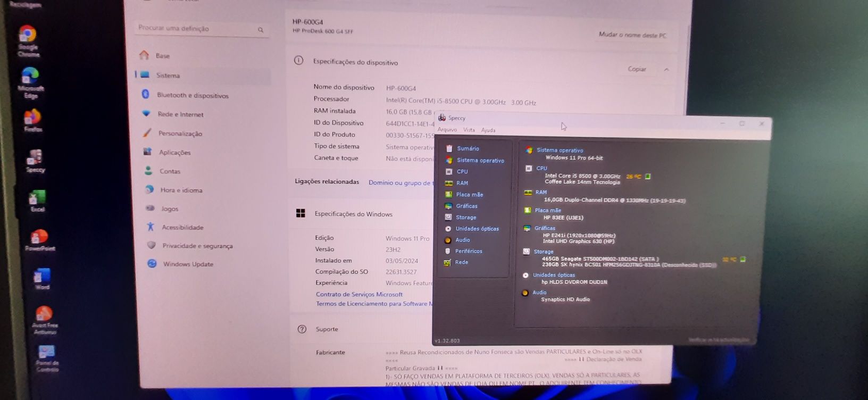Click Mudar o nome deste PC button
Screen dimensions: 868x400
pos(632,35)
